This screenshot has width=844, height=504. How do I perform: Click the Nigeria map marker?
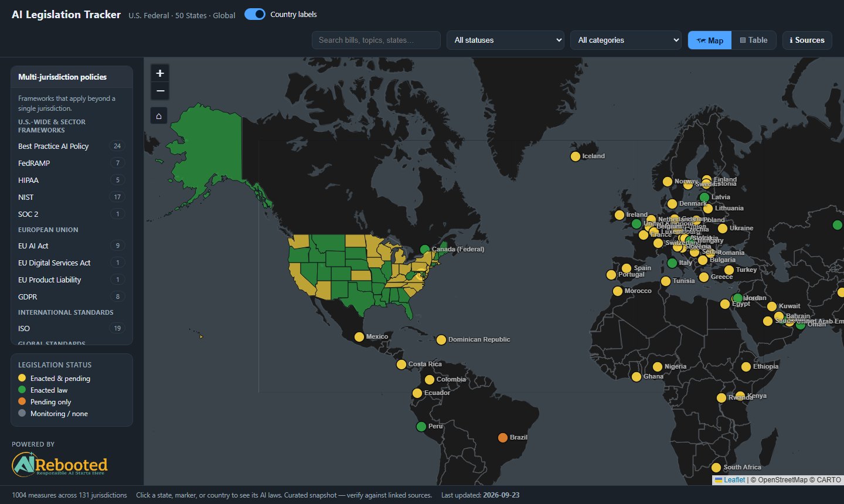pyautogui.click(x=658, y=367)
